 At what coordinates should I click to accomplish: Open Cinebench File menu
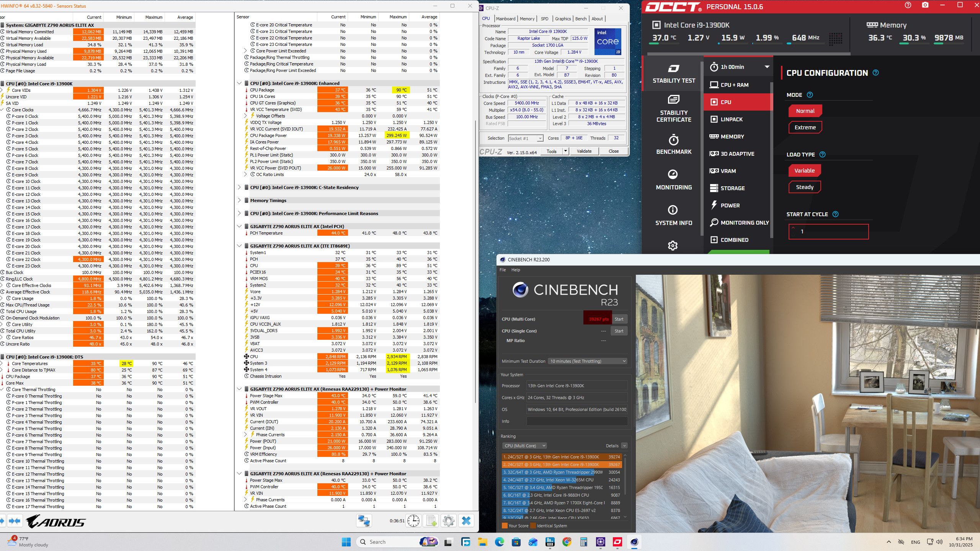pyautogui.click(x=503, y=270)
